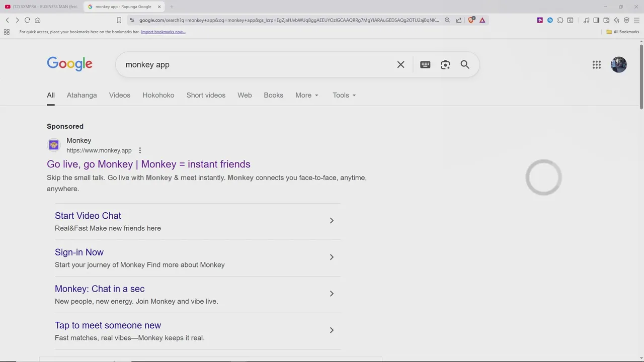The image size is (644, 362).
Task: Click the chevron next to Start Video Chat
Action: [332, 221]
